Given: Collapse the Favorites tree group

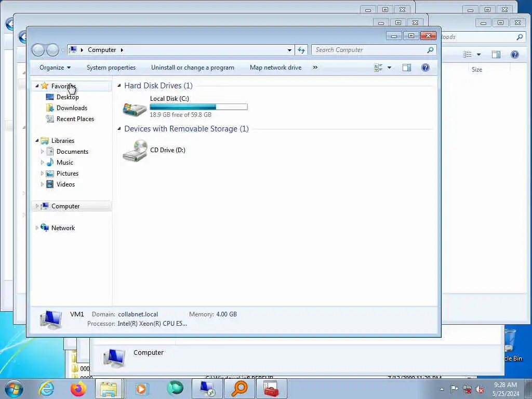Looking at the screenshot, I should [x=37, y=86].
